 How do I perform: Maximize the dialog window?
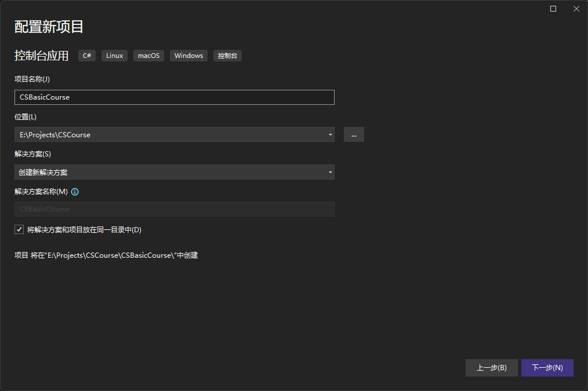(x=553, y=9)
